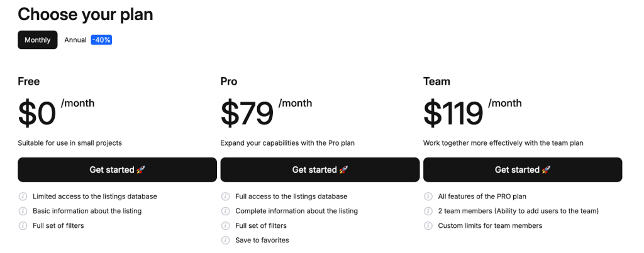This screenshot has height=253, width=644.
Task: Click info icon beside All features of PRO plan
Action: [428, 196]
